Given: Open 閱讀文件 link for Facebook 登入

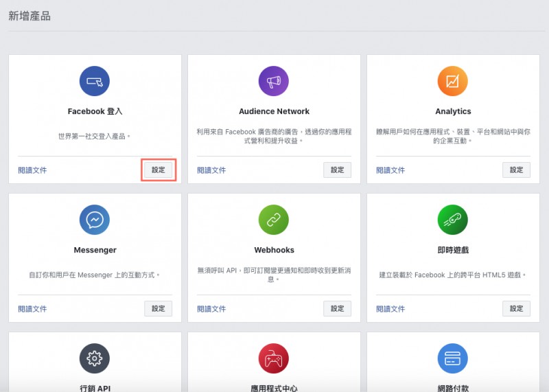Looking at the screenshot, I should tap(32, 170).
